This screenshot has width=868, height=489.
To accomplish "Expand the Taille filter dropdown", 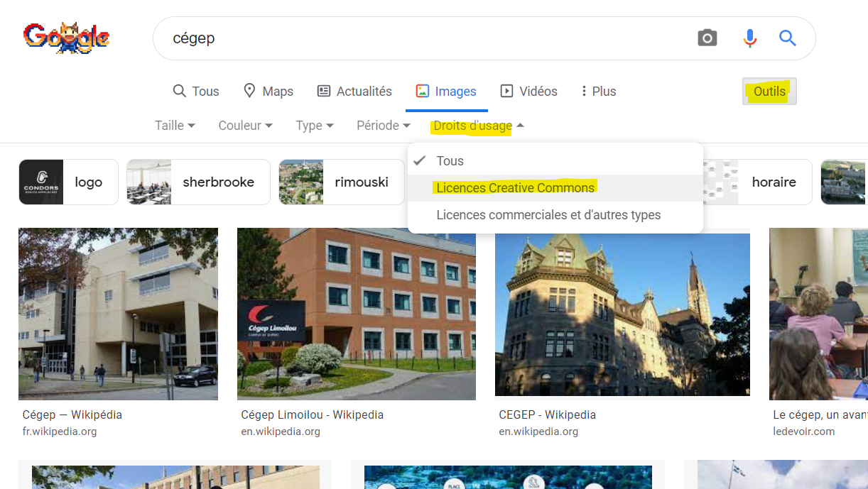I will click(x=175, y=126).
